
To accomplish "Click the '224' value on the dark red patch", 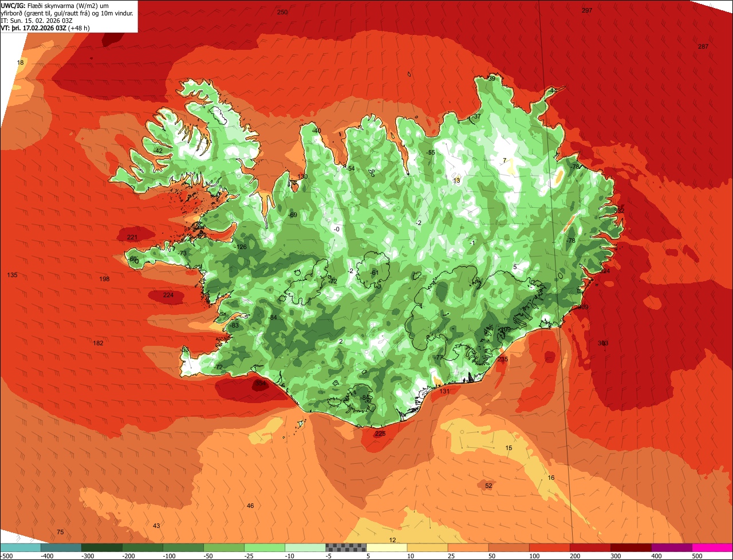I will [168, 295].
